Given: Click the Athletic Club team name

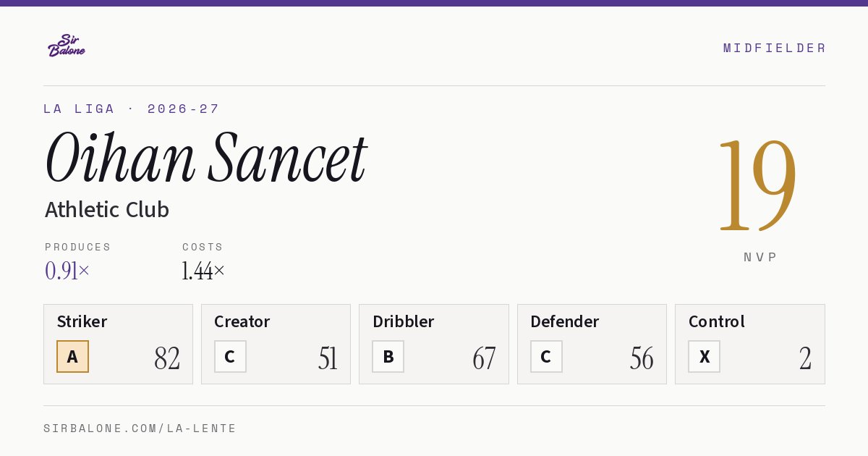Looking at the screenshot, I should tap(107, 210).
